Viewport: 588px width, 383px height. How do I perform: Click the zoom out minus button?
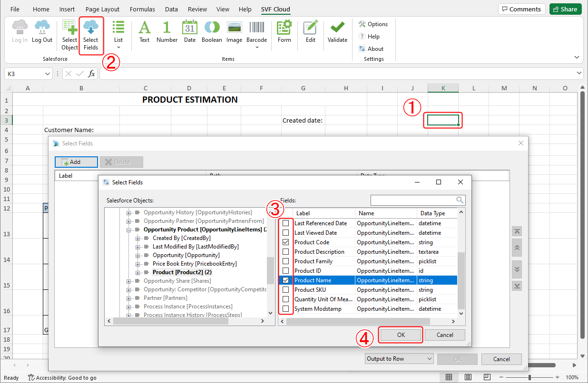(500, 377)
